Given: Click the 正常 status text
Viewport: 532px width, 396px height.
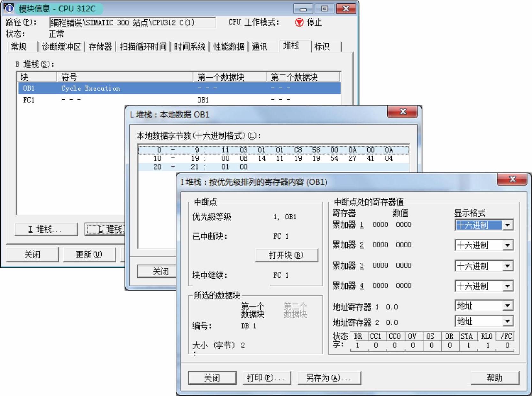Looking at the screenshot, I should tap(56, 34).
